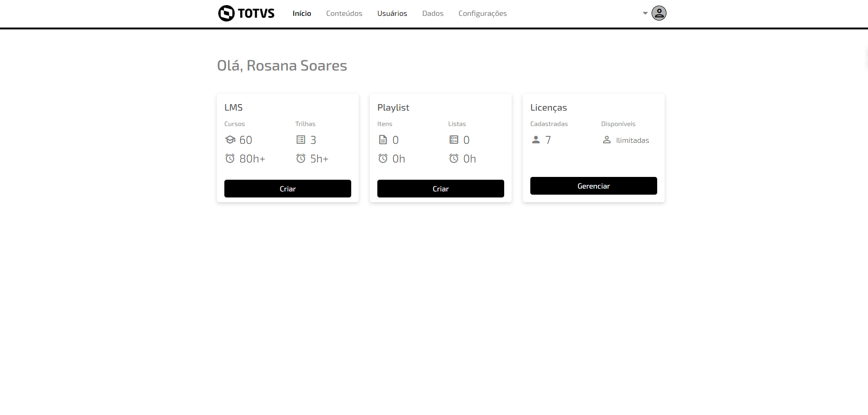The height and width of the screenshot is (415, 868).
Task: Open the Dados menu
Action: tap(433, 14)
